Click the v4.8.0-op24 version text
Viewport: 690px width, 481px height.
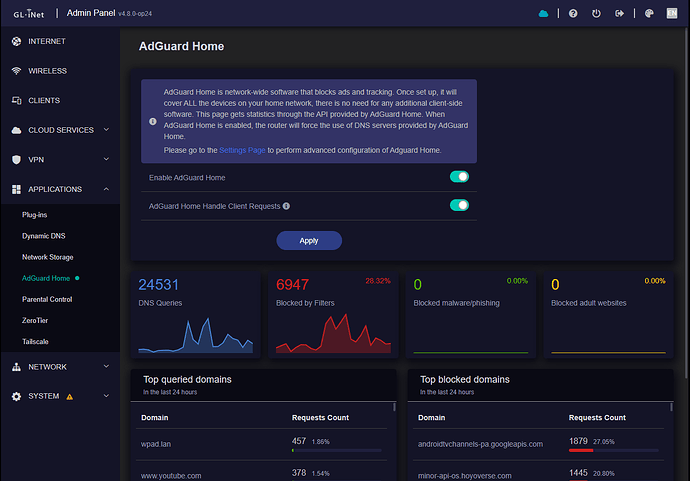click(x=135, y=14)
